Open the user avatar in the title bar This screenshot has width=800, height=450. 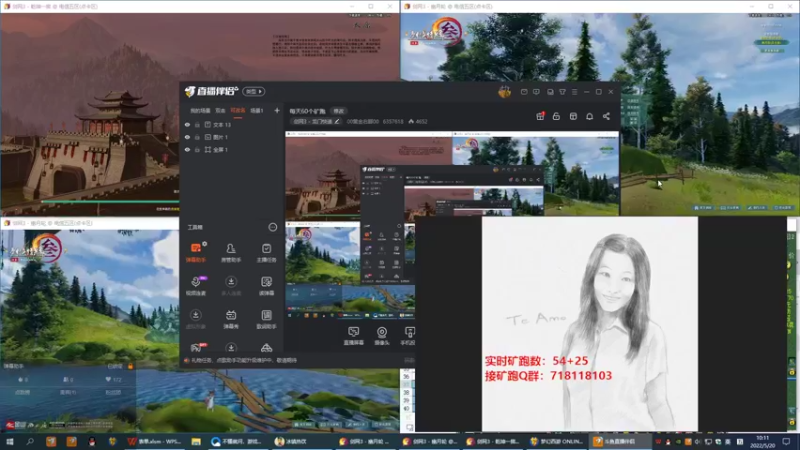504,92
